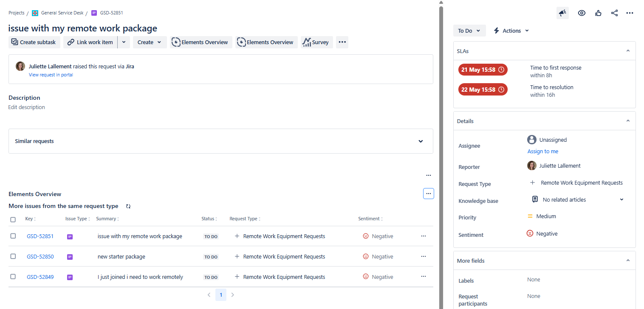This screenshot has height=309, width=644.
Task: Refresh the more issues list
Action: point(128,206)
